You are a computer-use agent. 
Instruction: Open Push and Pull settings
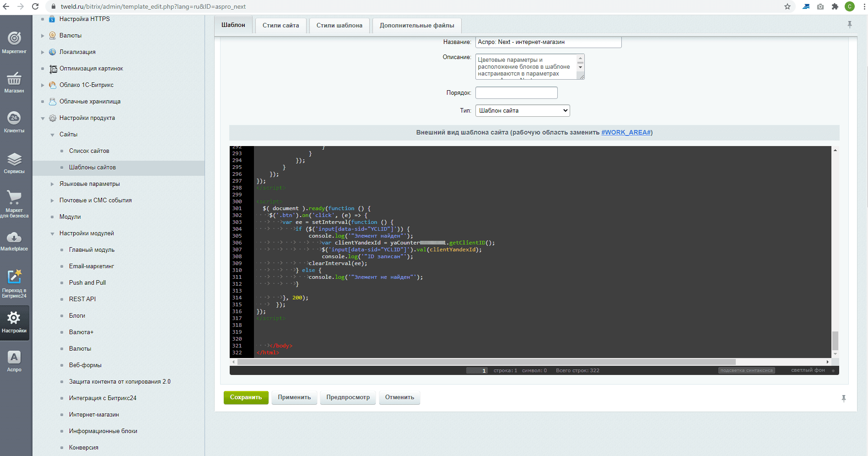(87, 283)
